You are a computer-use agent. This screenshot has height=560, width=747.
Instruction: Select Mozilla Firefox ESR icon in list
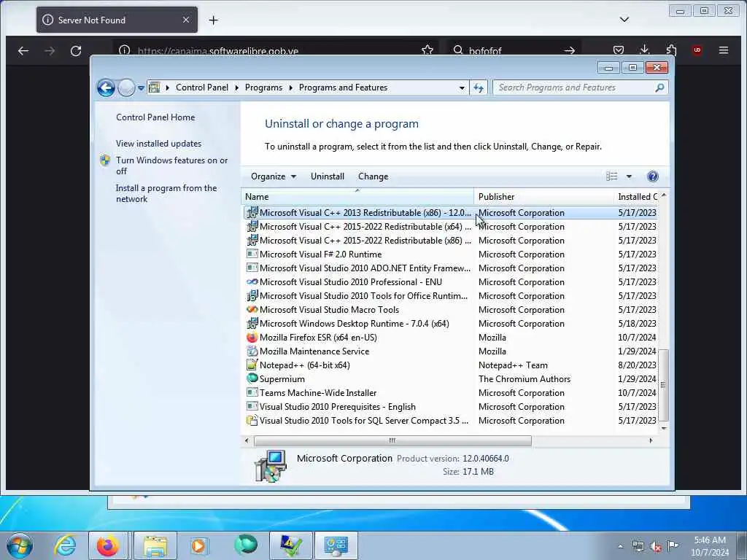pos(252,337)
